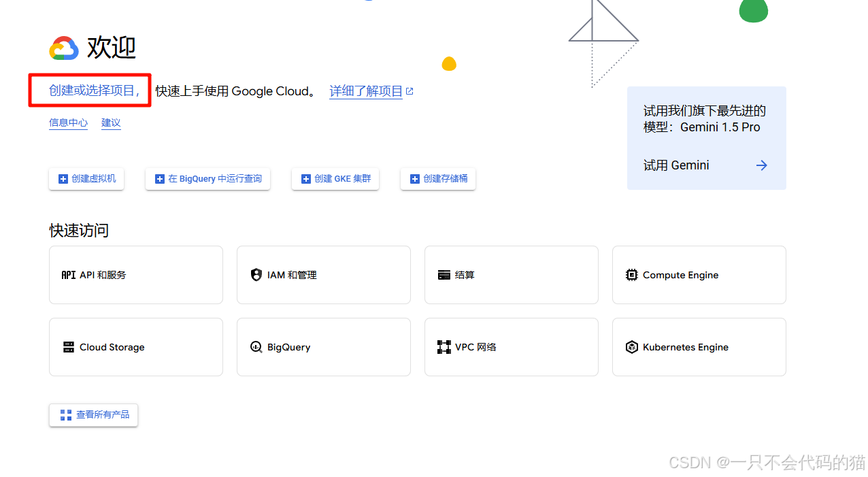Screen dimensions: 868x477
Task: Open the 详细了解项目 link
Action: pos(366,91)
